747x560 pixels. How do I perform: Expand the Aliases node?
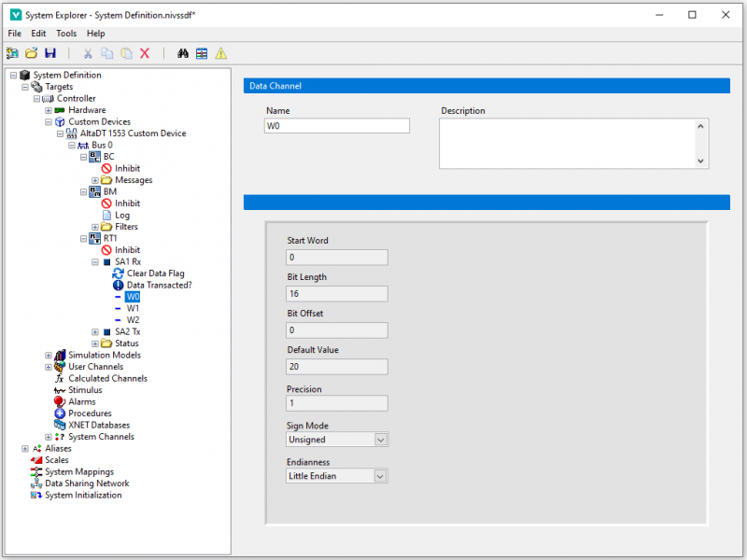tap(25, 449)
